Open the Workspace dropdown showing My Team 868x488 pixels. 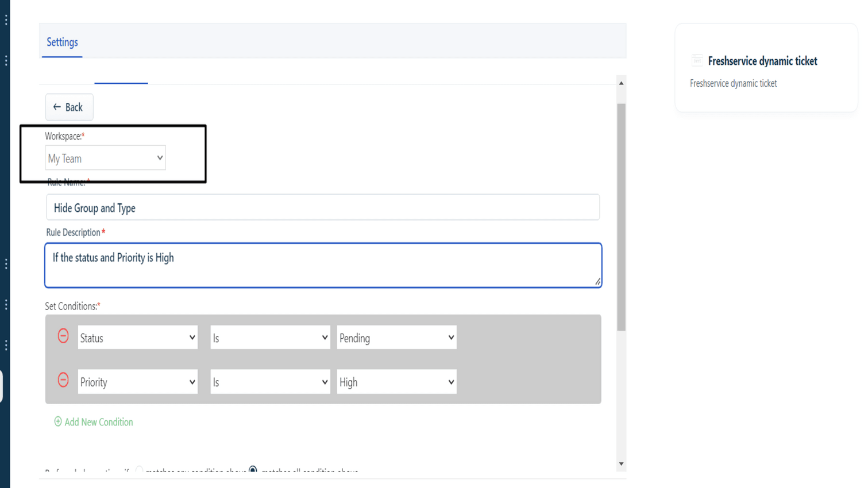[x=105, y=157]
